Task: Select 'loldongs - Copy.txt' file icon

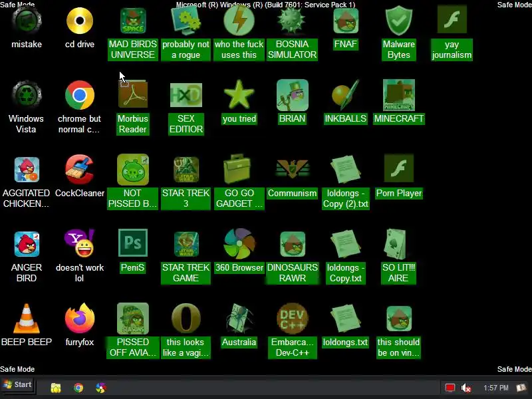Action: pos(345,244)
